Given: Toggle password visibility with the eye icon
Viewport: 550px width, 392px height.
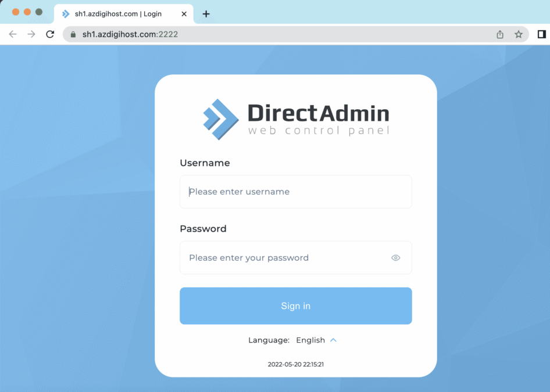Looking at the screenshot, I should (x=396, y=258).
